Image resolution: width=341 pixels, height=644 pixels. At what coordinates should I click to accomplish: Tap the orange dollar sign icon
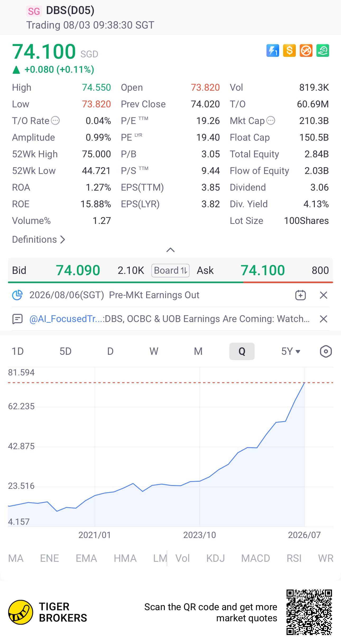[x=289, y=50]
